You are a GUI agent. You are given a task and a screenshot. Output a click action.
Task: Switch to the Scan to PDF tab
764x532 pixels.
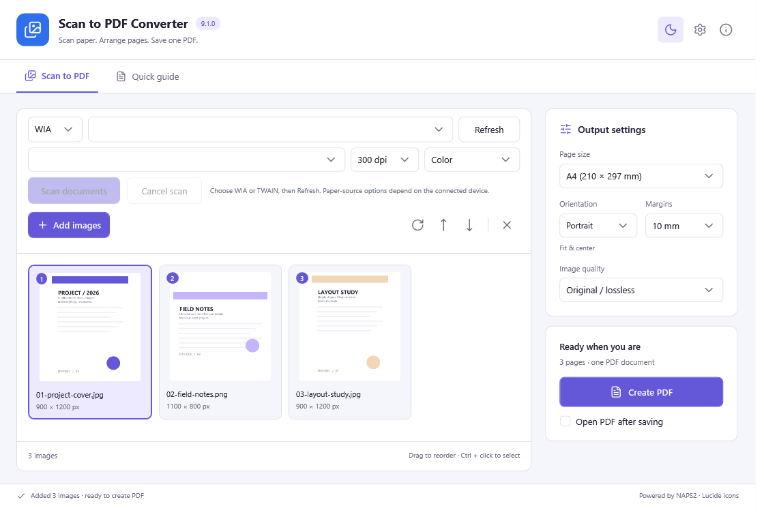coord(57,76)
